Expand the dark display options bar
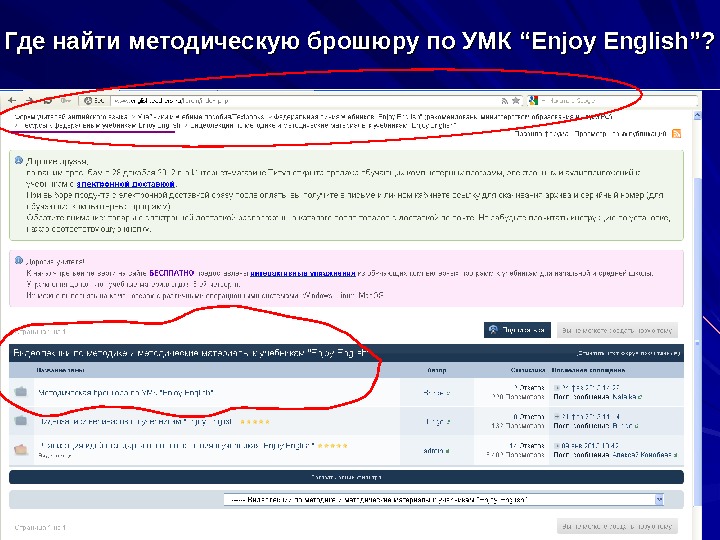Screen dimensions: 720x540 coord(346,477)
